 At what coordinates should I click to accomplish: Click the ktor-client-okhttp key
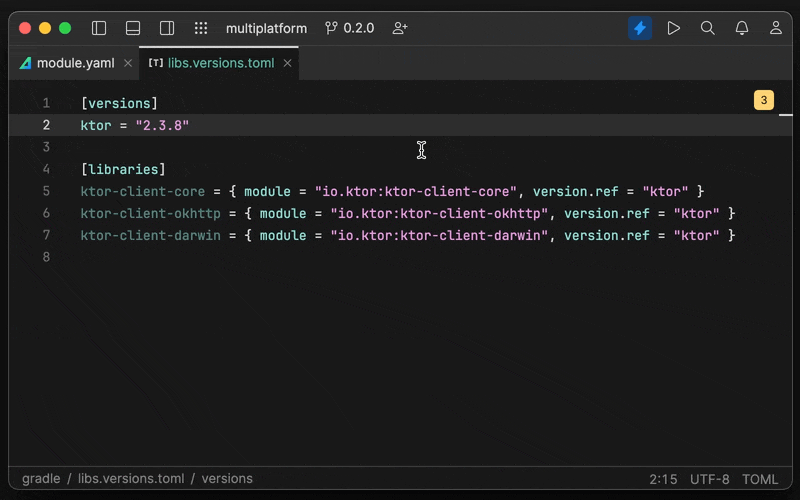point(151,213)
